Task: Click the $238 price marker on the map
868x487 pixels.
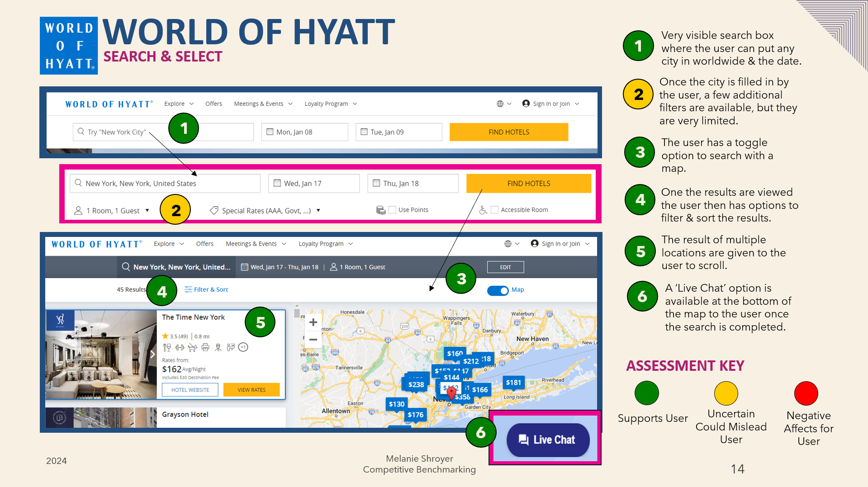Action: [x=416, y=384]
